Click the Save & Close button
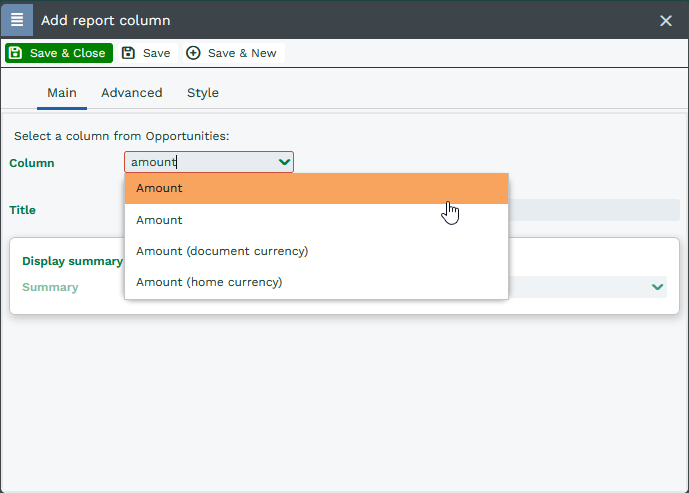 [x=58, y=53]
